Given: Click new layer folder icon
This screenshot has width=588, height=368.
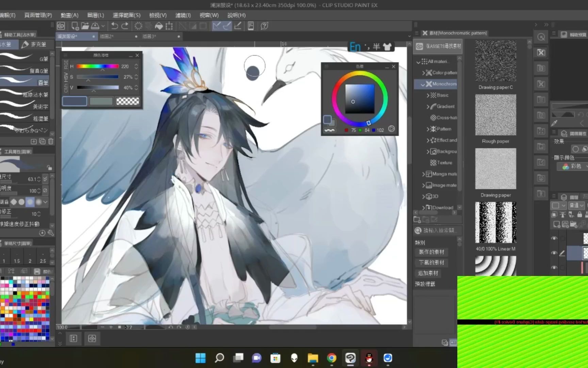Looking at the screenshot, I should tap(573, 224).
